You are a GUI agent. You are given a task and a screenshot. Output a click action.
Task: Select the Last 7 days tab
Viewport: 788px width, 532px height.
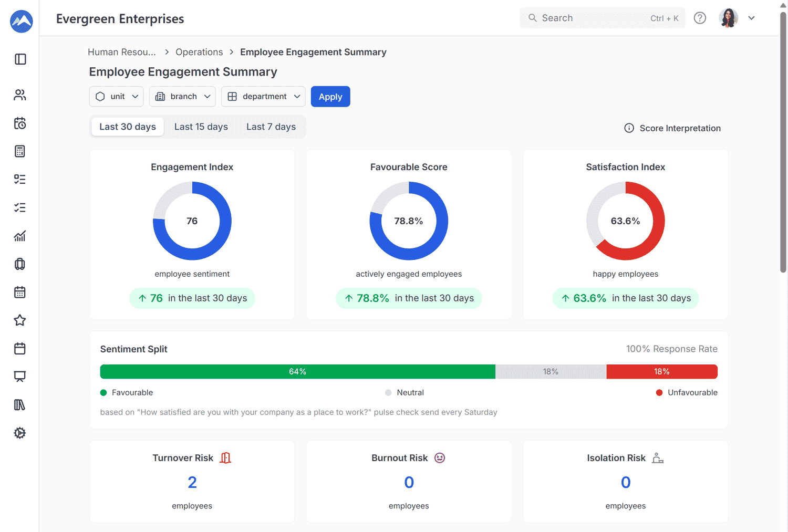[x=271, y=127]
